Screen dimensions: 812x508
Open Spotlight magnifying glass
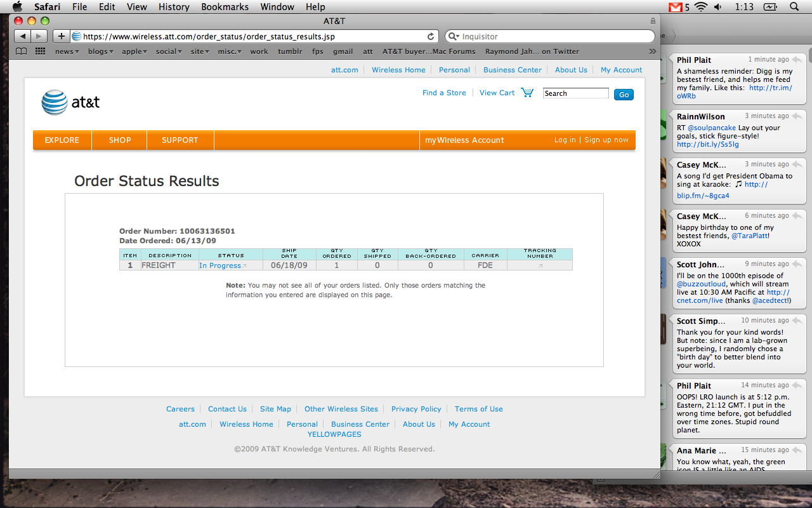point(794,7)
